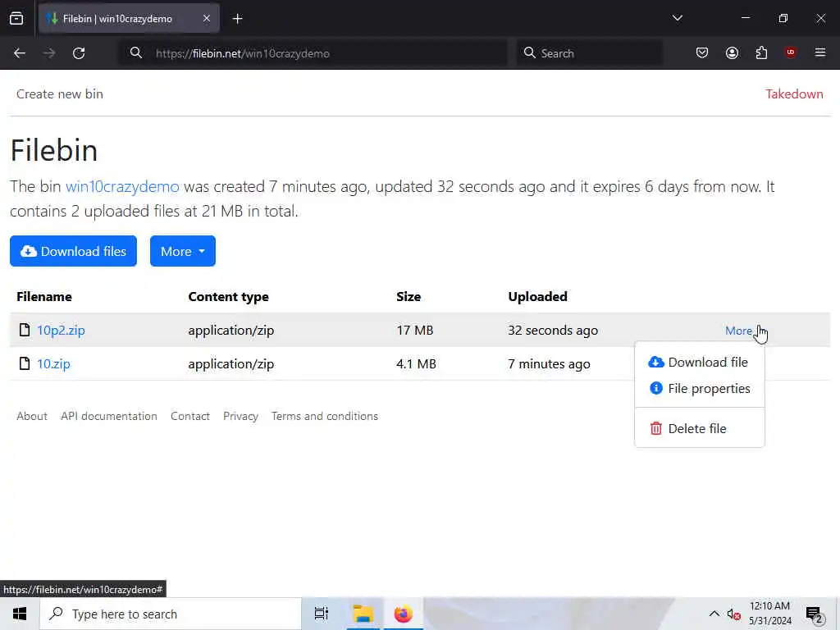Image resolution: width=840 pixels, height=630 pixels.
Task: Click the Create new bin link
Action: [x=59, y=94]
